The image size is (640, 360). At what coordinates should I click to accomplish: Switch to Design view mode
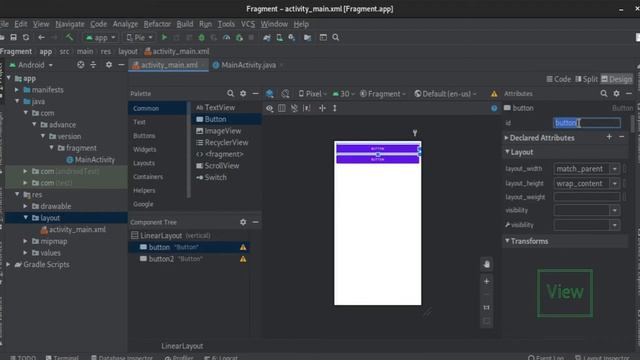click(616, 79)
